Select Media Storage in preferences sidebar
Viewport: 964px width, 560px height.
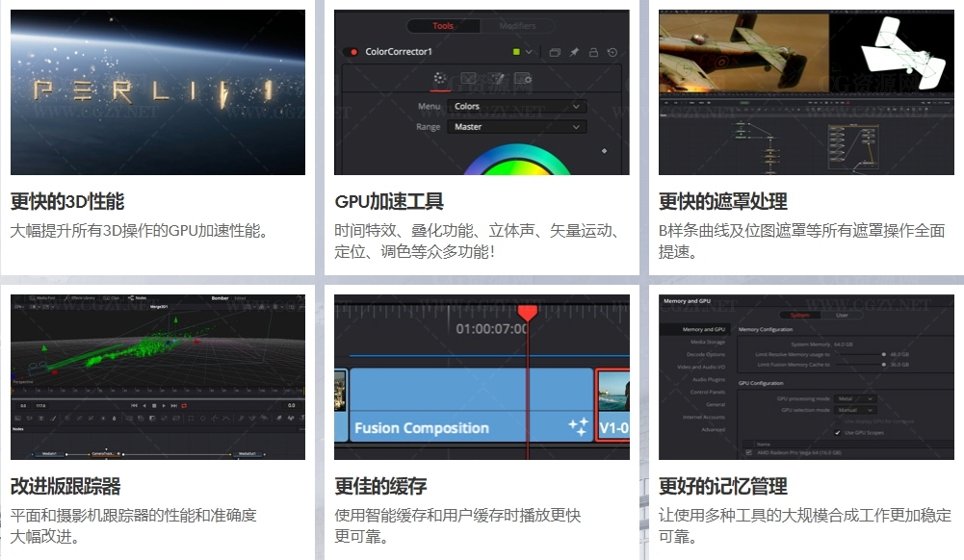[707, 342]
